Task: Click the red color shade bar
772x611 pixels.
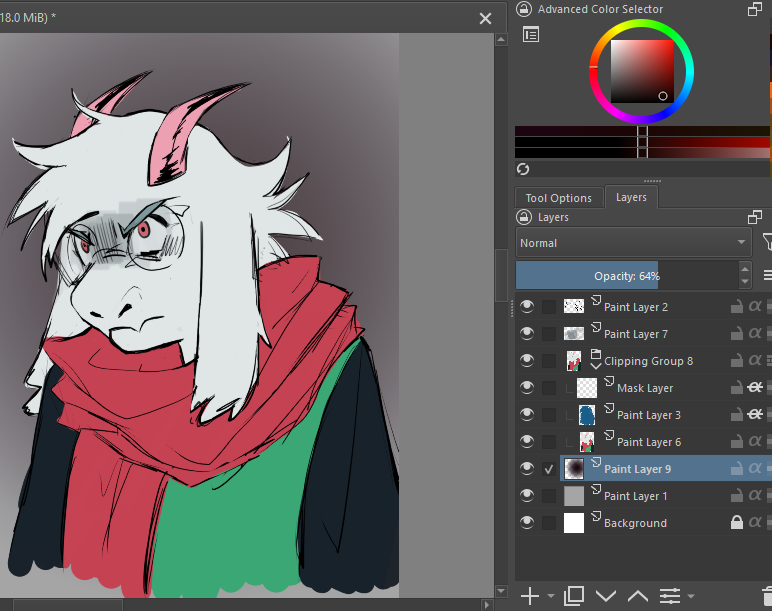Action: coord(643,142)
